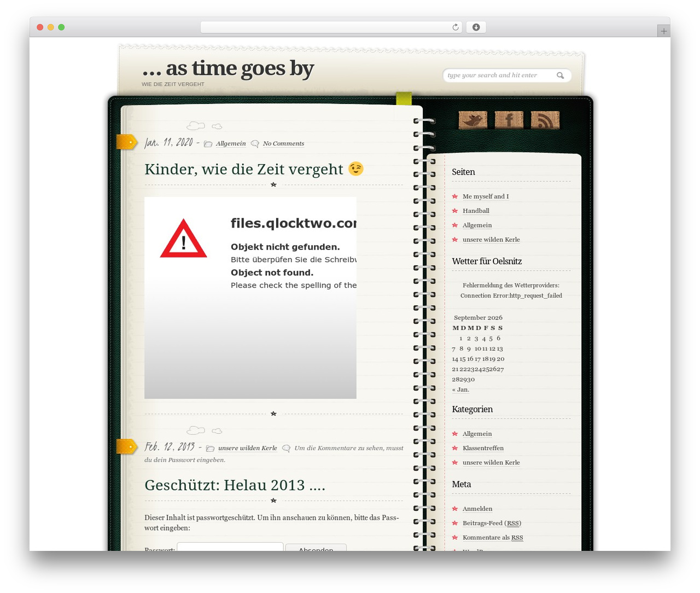Open the Twitter bird wooden icon
700x593 pixels.
[x=473, y=120]
